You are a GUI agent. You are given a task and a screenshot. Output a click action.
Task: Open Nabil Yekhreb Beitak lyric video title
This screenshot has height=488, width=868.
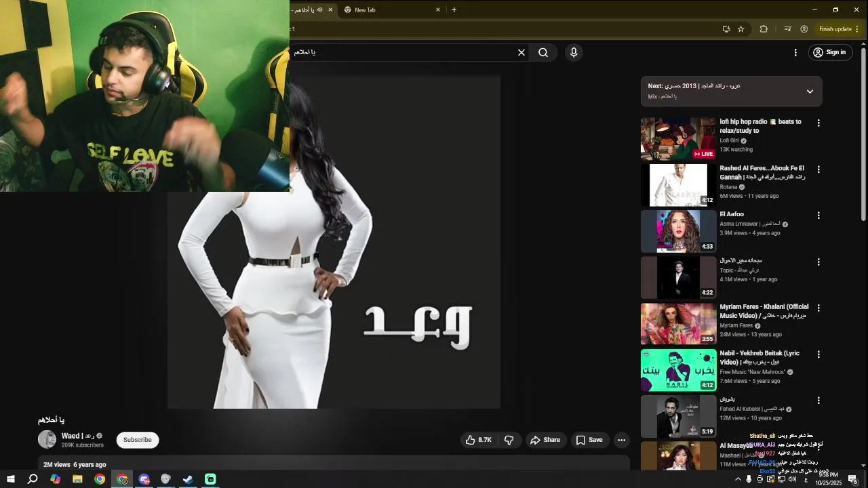click(760, 358)
